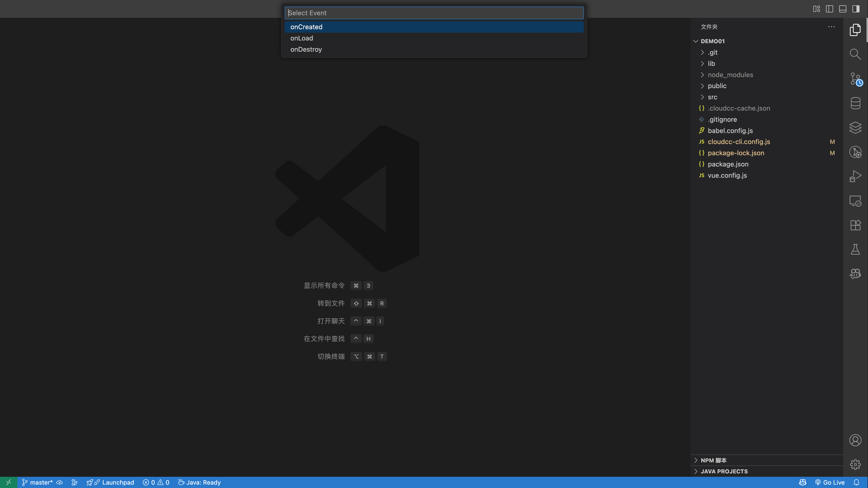Screen dimensions: 868x488
Task: Open the Source Control view
Action: 855,79
